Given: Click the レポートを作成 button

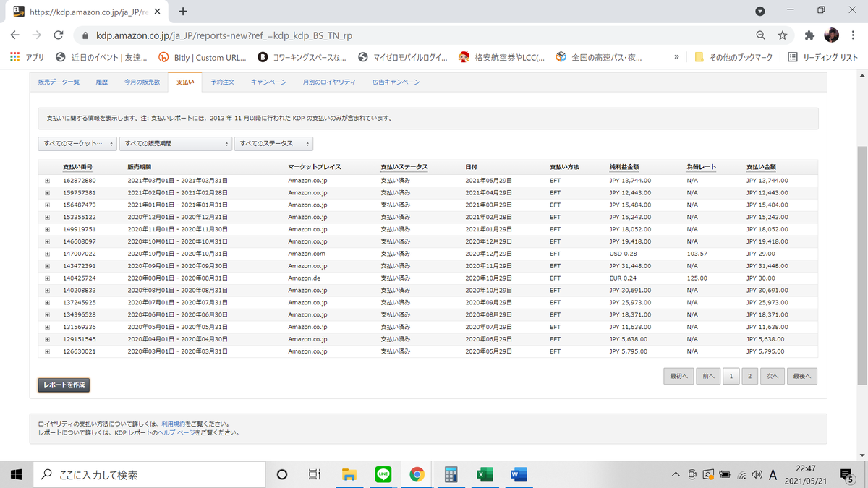Looking at the screenshot, I should click(64, 385).
